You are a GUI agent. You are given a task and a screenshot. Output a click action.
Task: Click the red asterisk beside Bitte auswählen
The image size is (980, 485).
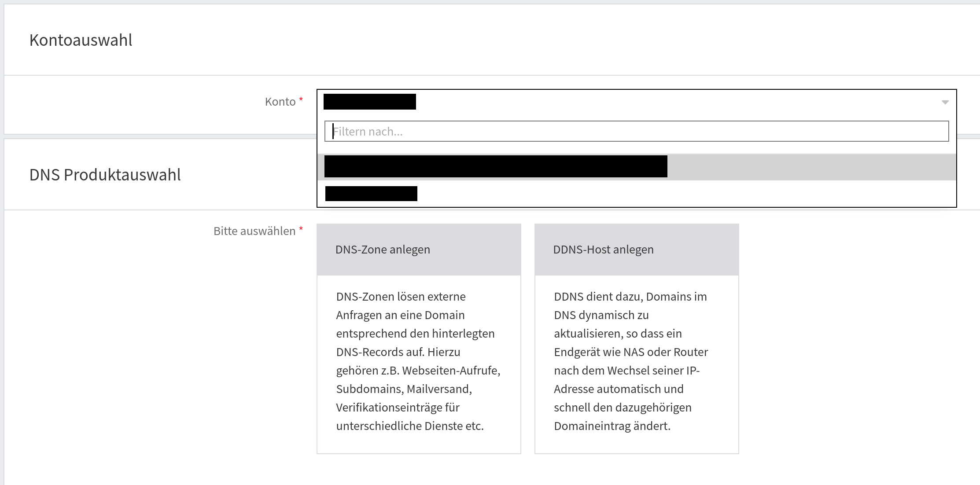[301, 229]
